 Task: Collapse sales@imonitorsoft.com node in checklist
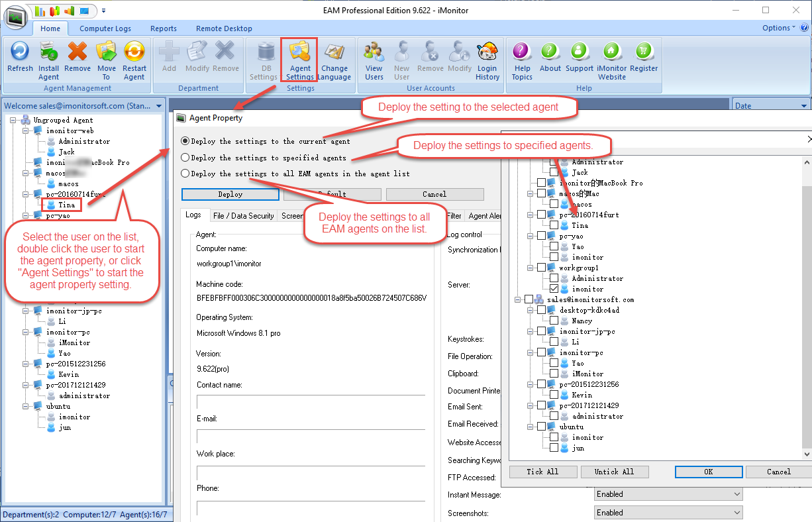pos(518,299)
